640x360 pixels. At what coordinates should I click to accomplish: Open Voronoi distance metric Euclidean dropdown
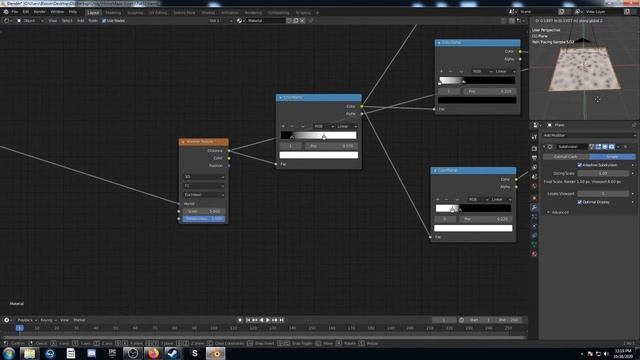pyautogui.click(x=204, y=195)
